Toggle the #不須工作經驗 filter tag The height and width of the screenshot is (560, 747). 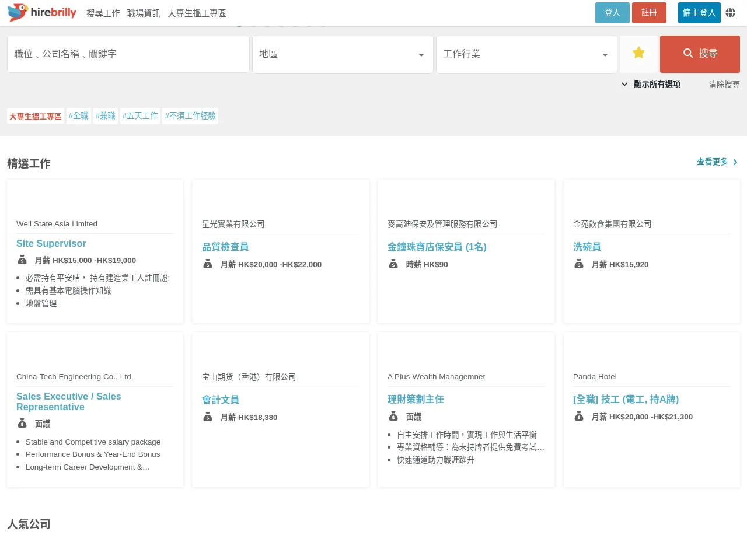point(190,116)
